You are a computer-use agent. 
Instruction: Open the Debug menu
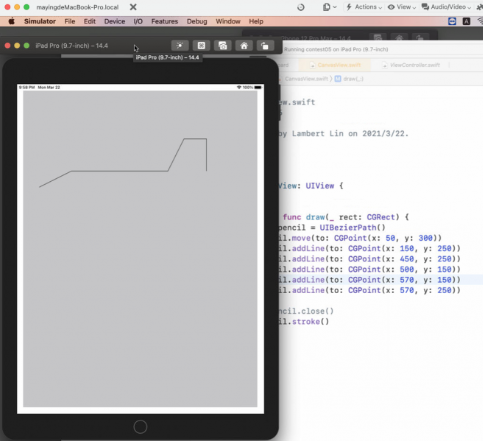(197, 21)
